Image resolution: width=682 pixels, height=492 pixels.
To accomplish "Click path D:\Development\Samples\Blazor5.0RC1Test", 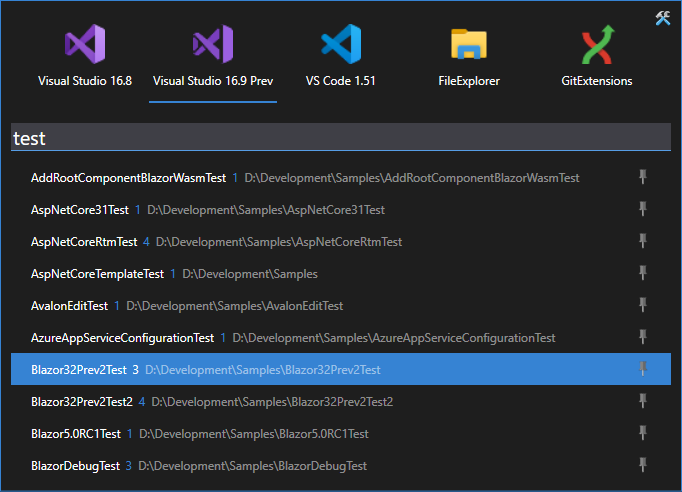I will pyautogui.click(x=254, y=434).
